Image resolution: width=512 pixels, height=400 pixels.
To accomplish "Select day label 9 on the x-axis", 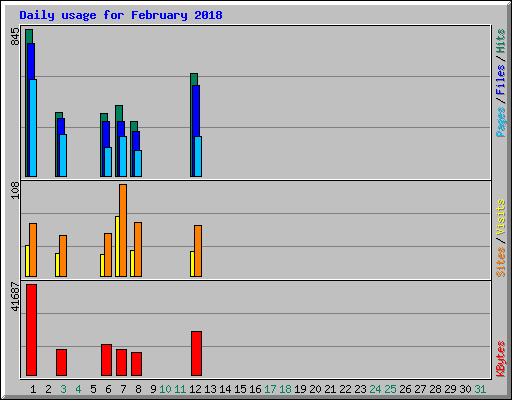I will (153, 389).
